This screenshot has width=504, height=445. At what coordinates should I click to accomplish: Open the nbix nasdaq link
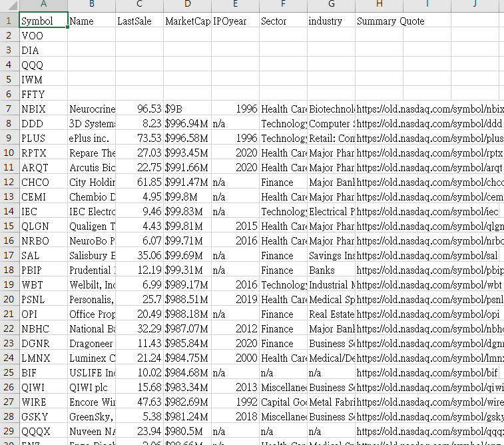430,109
